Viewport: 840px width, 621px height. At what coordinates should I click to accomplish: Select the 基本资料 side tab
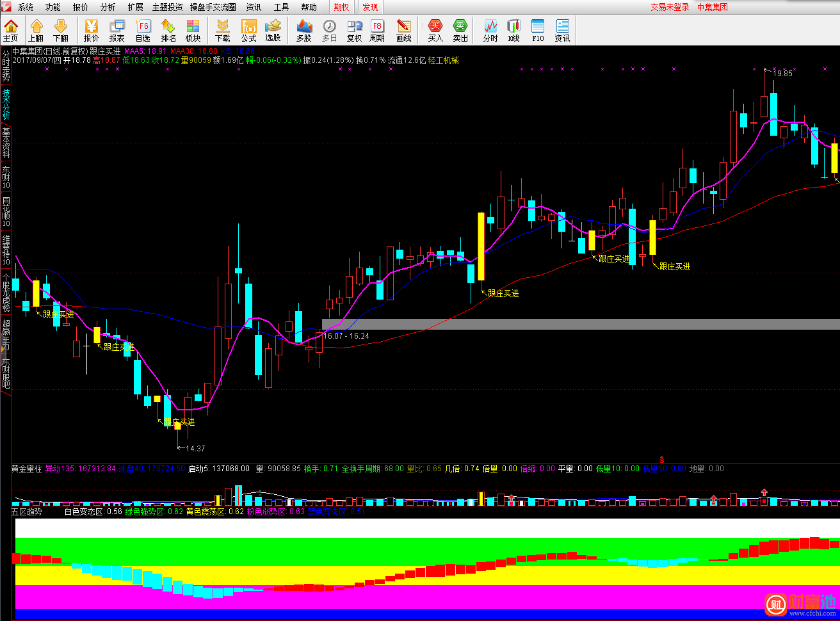[x=6, y=143]
